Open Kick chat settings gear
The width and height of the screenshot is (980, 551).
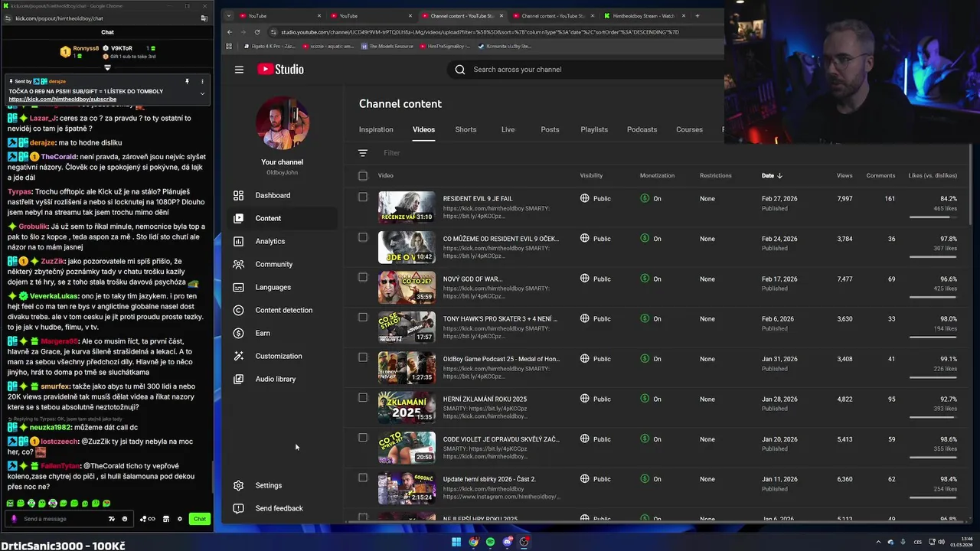pos(180,519)
